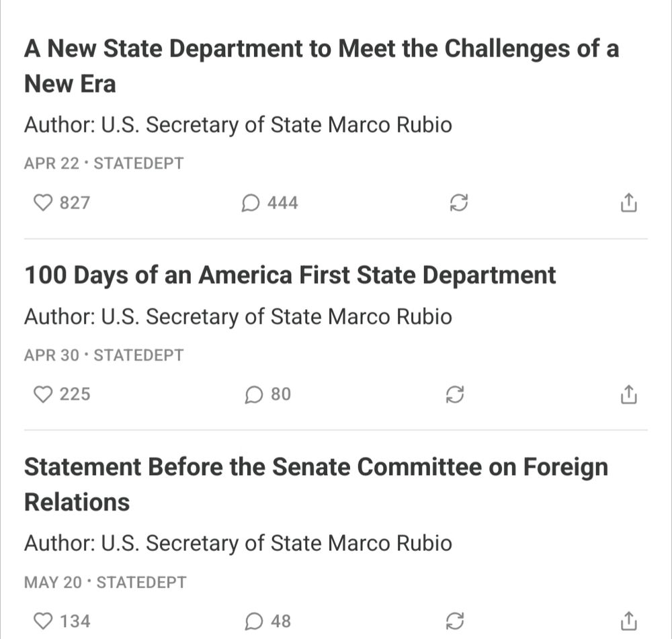Viewport: 672px width, 639px height.
Task: Open comments on the post with 444 comments
Action: coord(269,203)
